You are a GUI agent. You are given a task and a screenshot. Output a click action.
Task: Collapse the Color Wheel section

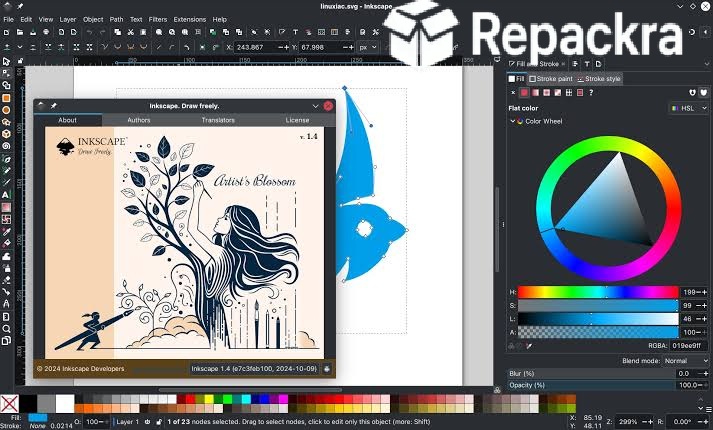pyautogui.click(x=512, y=121)
